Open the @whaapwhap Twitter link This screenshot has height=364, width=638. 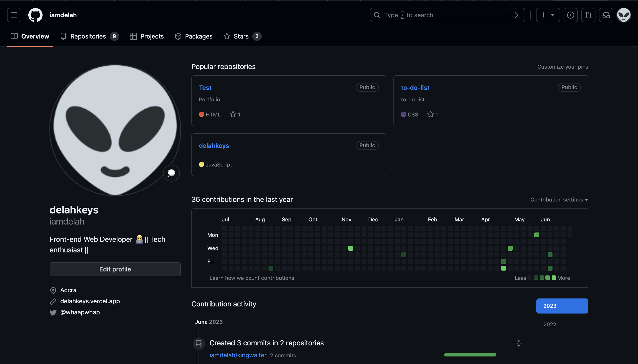point(80,312)
